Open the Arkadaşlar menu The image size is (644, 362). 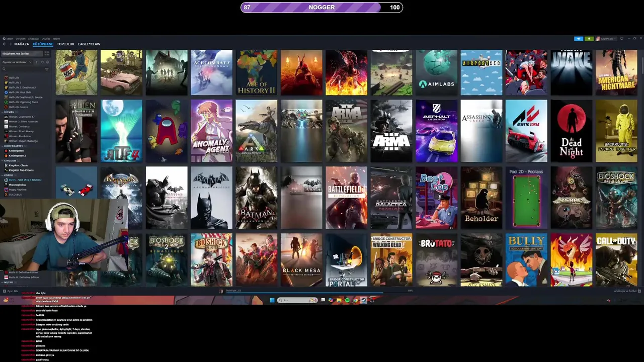[34, 39]
